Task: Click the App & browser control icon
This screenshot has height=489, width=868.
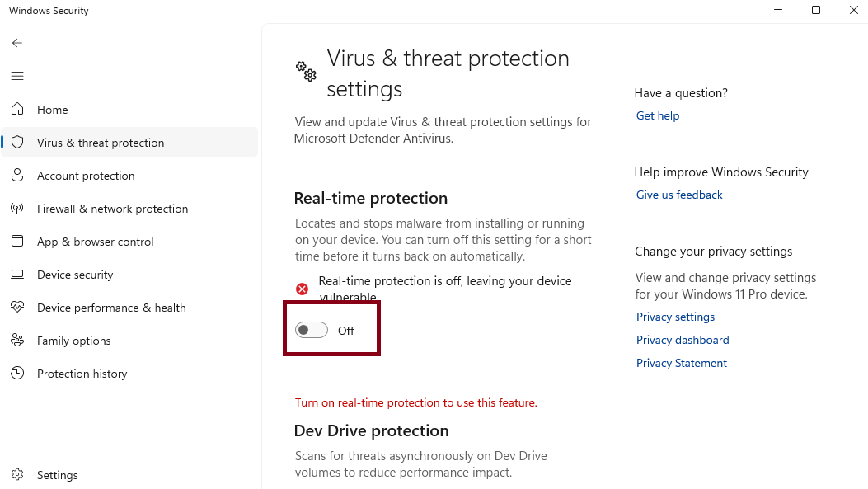Action: pos(17,242)
